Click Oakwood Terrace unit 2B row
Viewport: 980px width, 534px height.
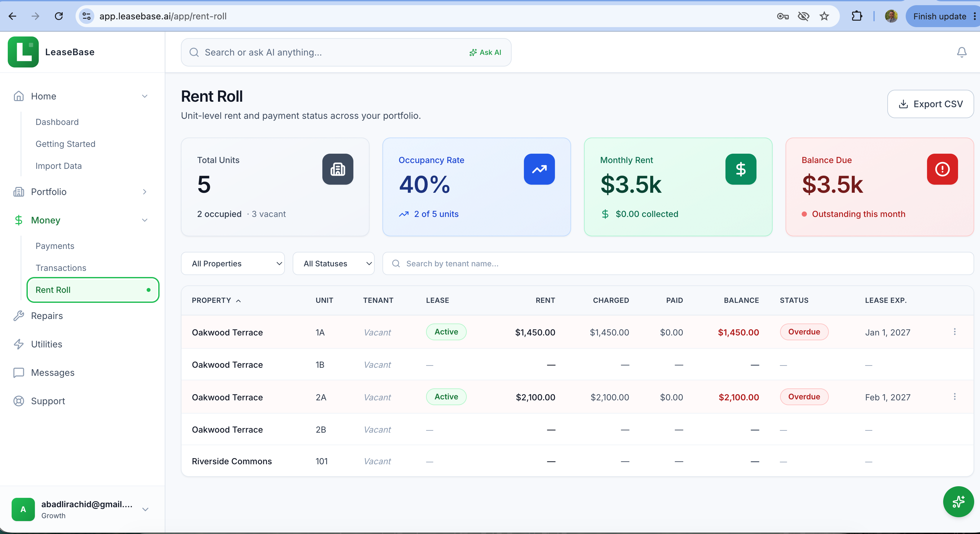coord(577,429)
